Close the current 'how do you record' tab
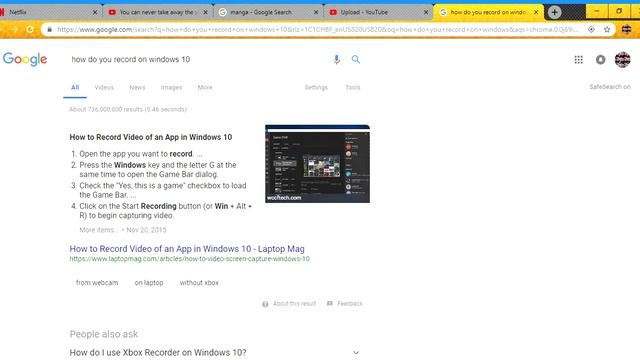The width and height of the screenshot is (640, 360). click(x=536, y=12)
